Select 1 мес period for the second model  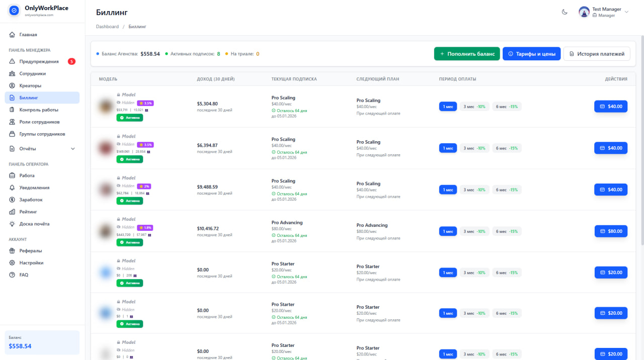(x=447, y=148)
